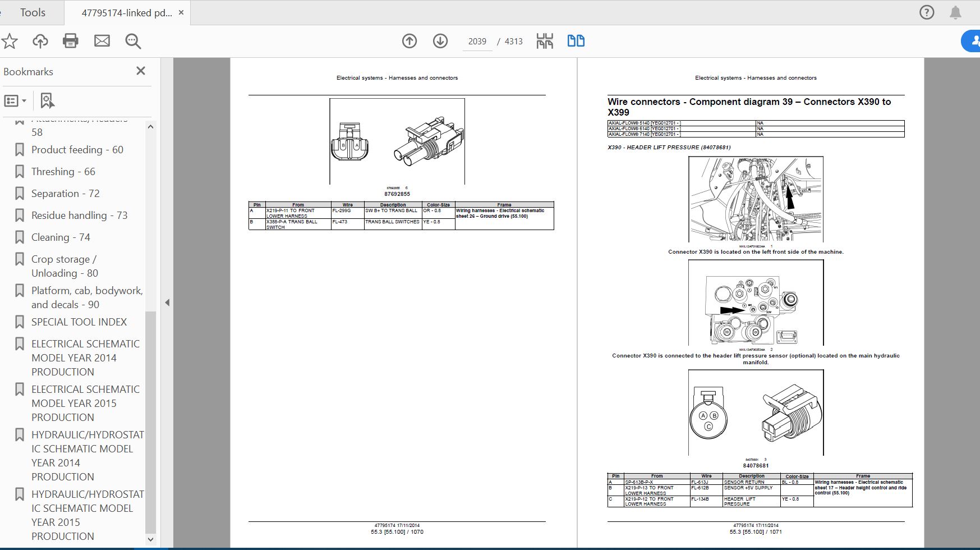This screenshot has height=550, width=980.
Task: Collapse the navigation pane arrow
Action: 167,302
